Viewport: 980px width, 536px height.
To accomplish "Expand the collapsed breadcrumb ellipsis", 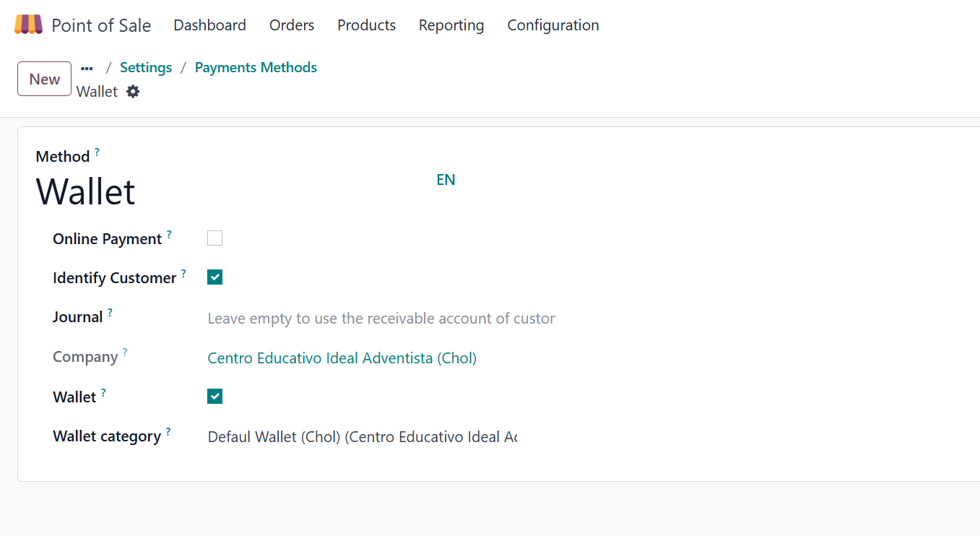I will coord(87,68).
